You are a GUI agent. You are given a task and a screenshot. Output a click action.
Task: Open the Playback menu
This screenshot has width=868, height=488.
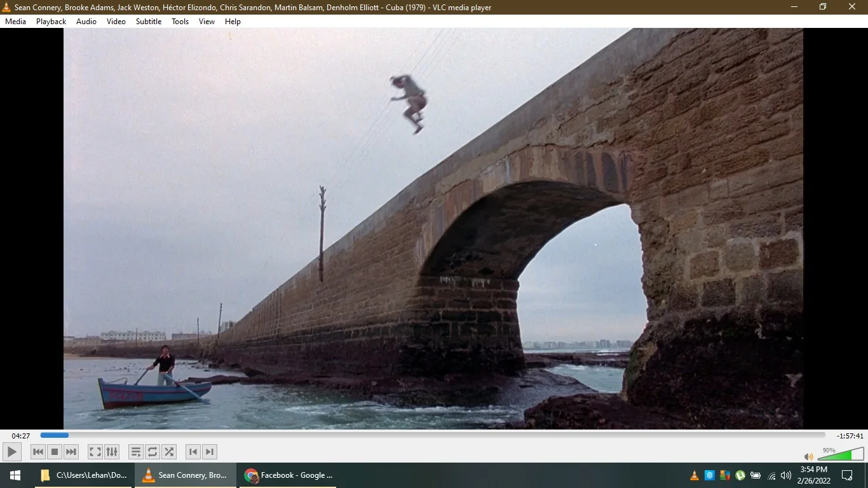coord(51,22)
